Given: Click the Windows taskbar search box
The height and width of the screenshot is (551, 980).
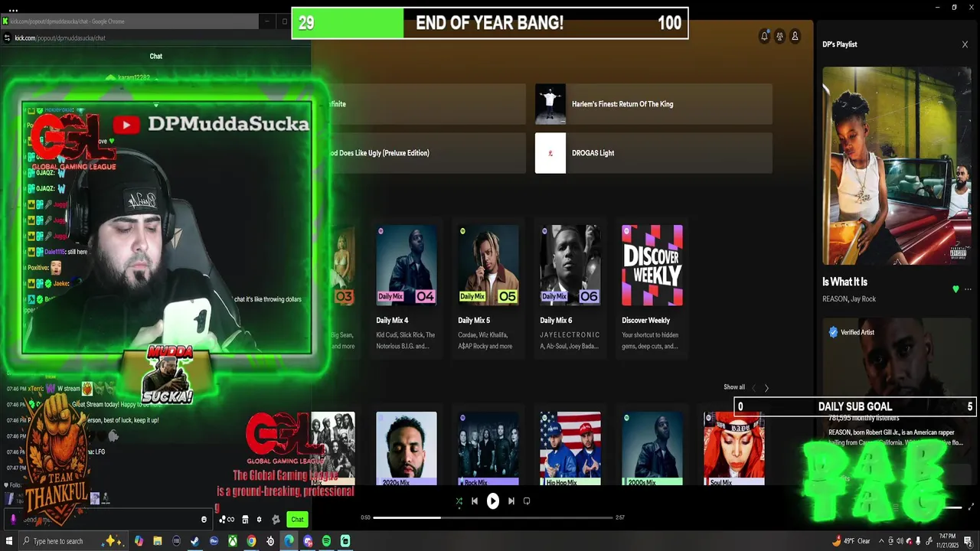Looking at the screenshot, I should (74, 541).
